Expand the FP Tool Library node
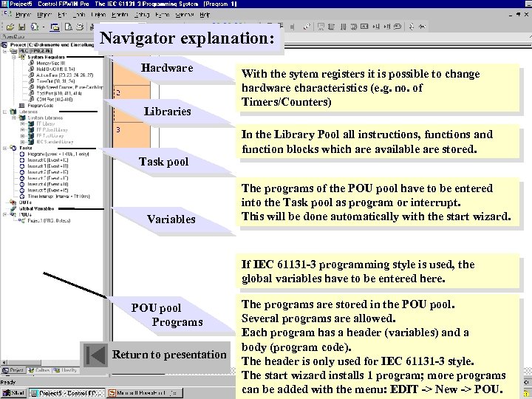 [22, 136]
